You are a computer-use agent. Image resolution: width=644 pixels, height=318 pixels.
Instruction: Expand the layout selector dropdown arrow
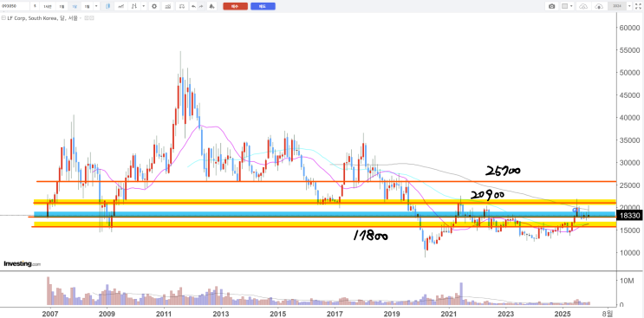tap(571, 6)
